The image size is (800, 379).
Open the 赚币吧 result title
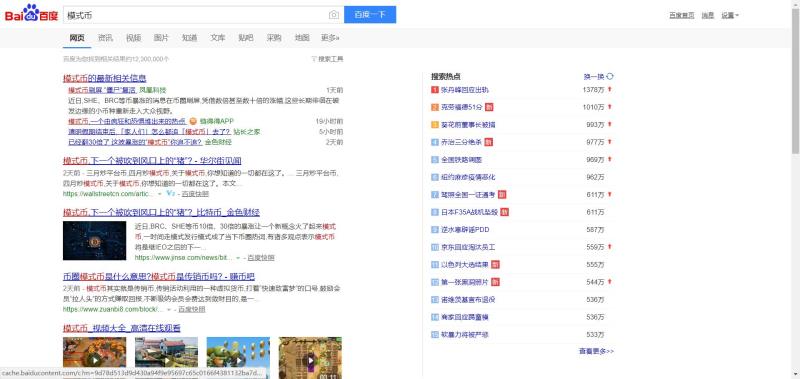coord(159,276)
